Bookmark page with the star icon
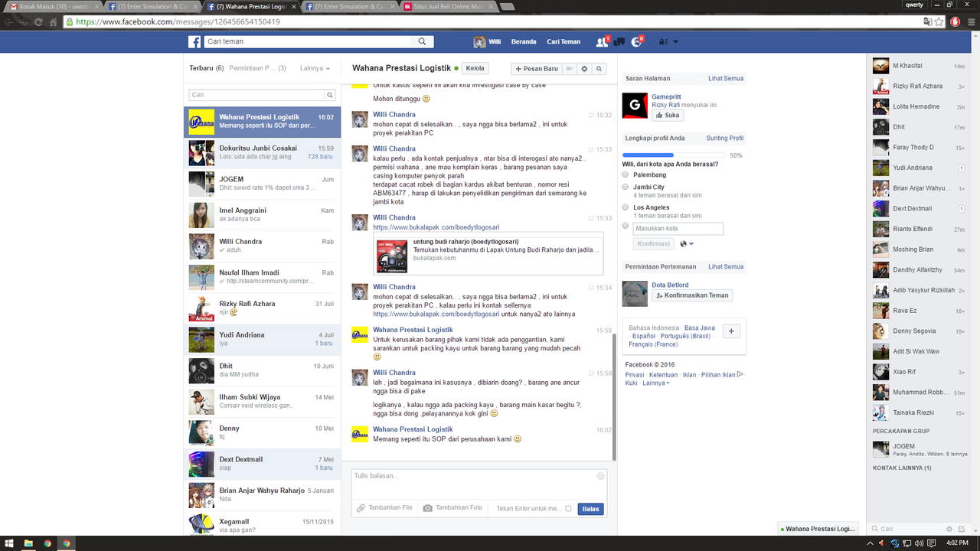The height and width of the screenshot is (551, 980). [x=940, y=22]
